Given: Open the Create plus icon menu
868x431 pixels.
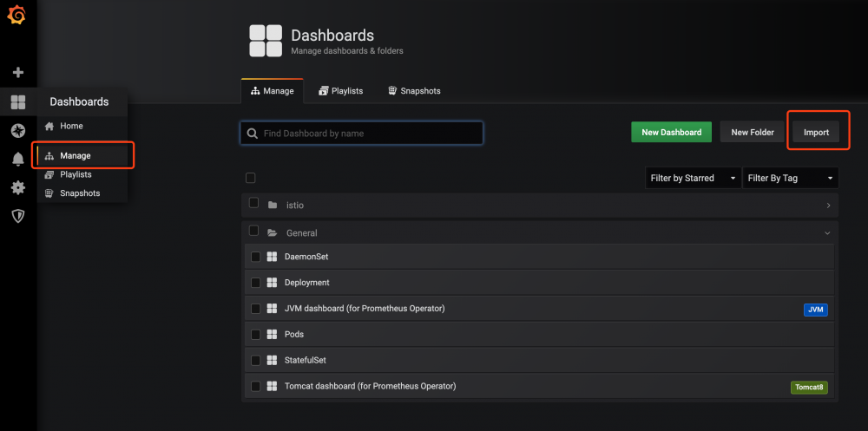Looking at the screenshot, I should click(17, 73).
